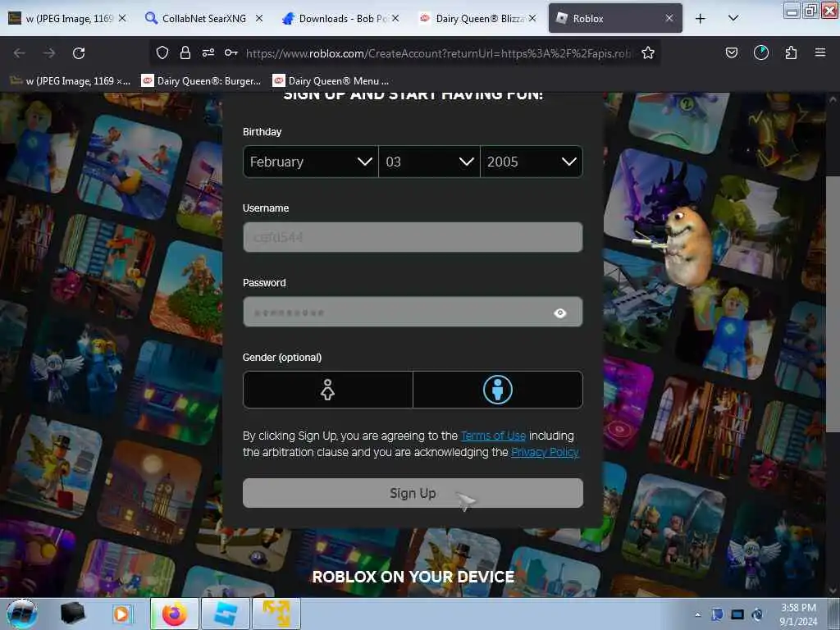Select the male gender option

point(498,390)
